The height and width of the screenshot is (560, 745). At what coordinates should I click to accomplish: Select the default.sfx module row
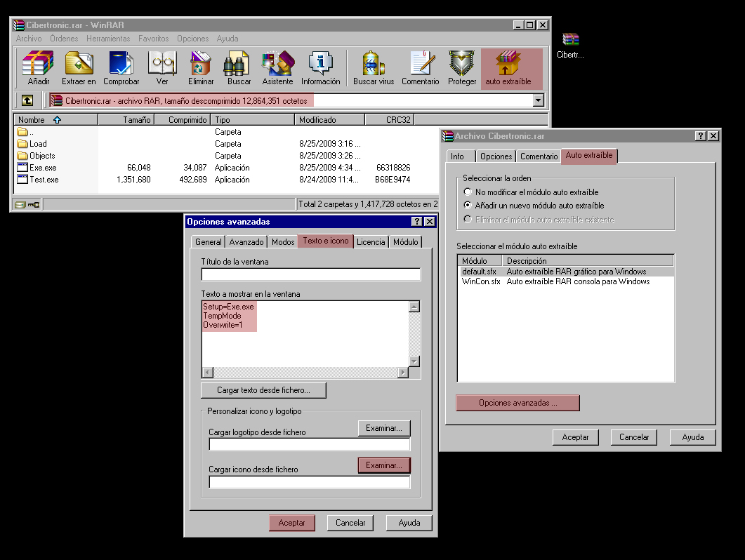pyautogui.click(x=565, y=271)
